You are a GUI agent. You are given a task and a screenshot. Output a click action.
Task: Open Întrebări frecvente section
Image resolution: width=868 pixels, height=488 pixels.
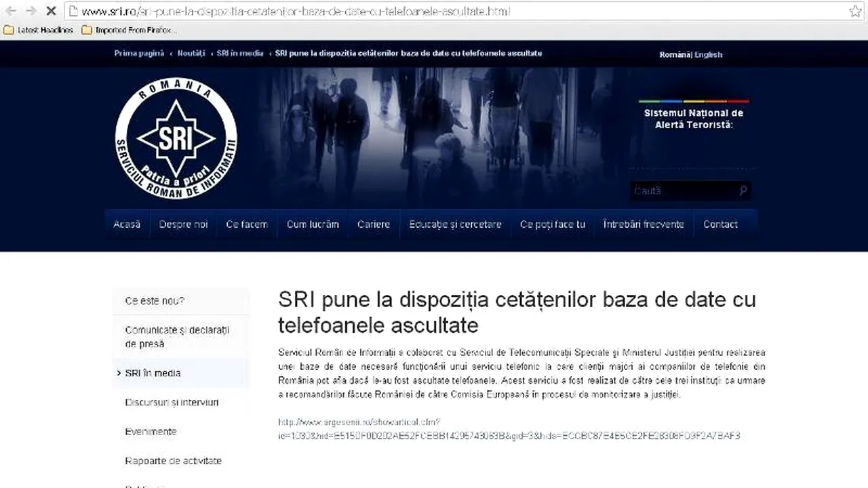coord(644,224)
